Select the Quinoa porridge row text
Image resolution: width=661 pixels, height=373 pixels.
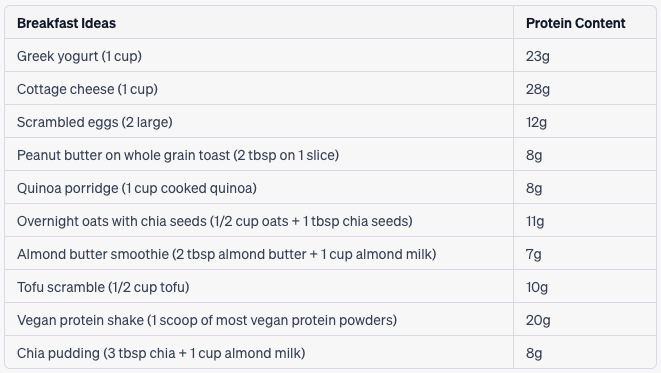point(137,188)
